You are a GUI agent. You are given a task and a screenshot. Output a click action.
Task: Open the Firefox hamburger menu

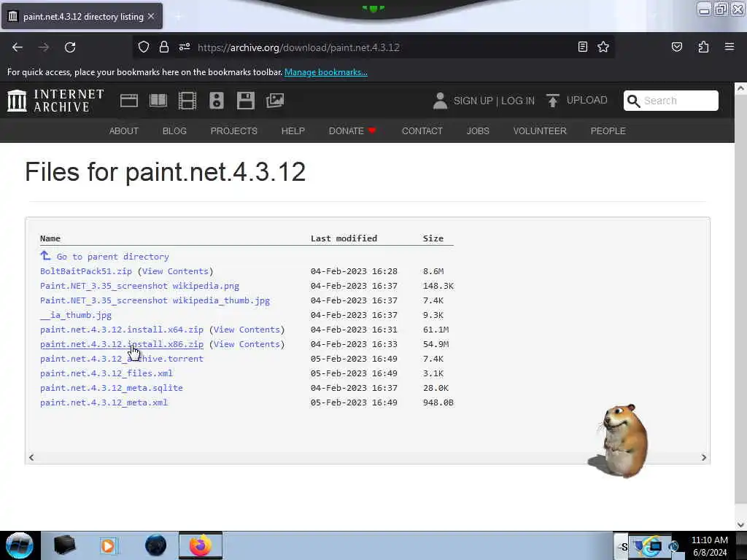coord(729,47)
